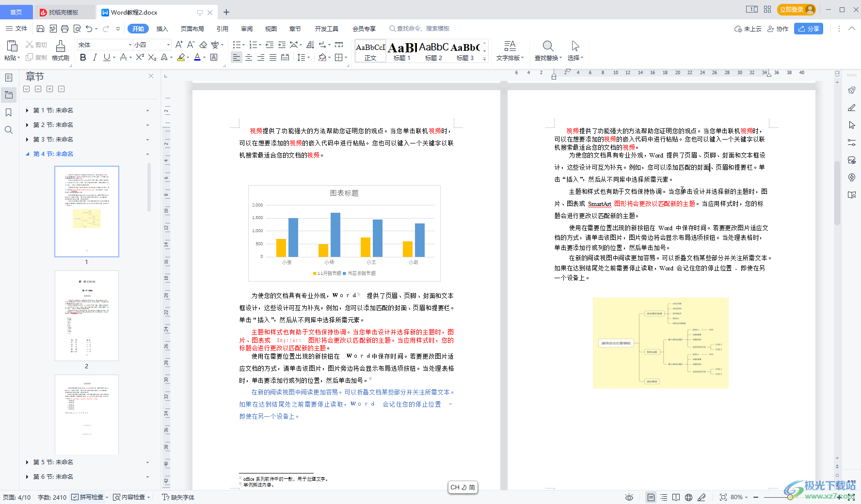Toggle Underline formatting
Viewport: 861px width, 504px height.
tap(107, 57)
